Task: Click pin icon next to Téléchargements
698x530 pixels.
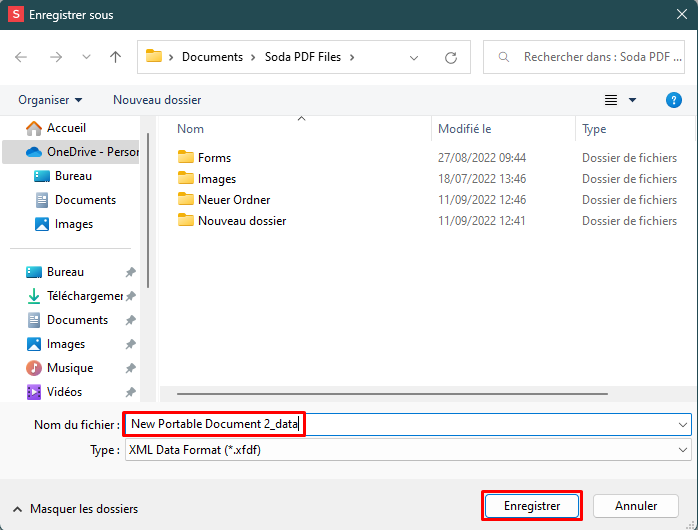Action: (130, 296)
